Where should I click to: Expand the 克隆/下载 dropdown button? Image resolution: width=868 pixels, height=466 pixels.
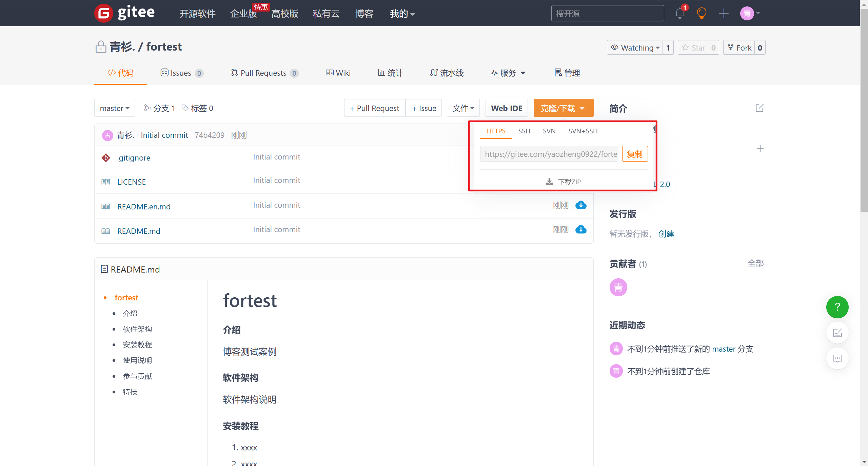pyautogui.click(x=563, y=108)
